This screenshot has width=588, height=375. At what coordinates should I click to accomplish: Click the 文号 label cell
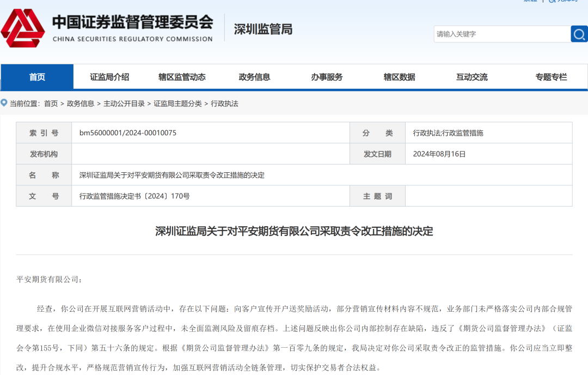44,196
